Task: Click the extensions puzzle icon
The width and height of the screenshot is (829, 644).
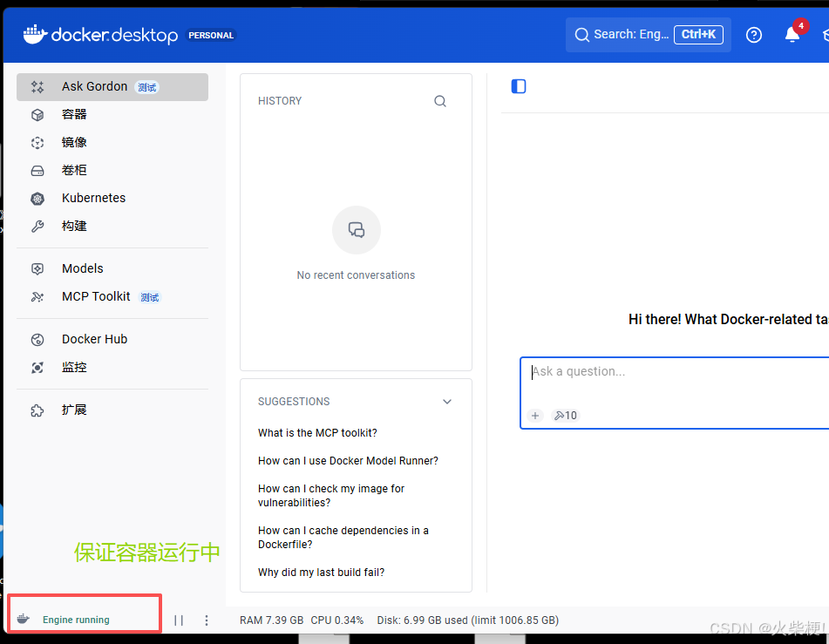Action: [37, 410]
